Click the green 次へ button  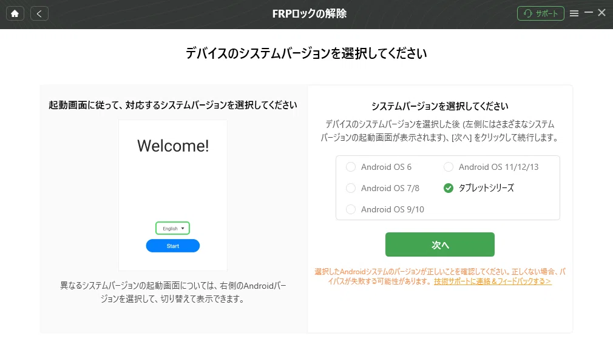(440, 244)
